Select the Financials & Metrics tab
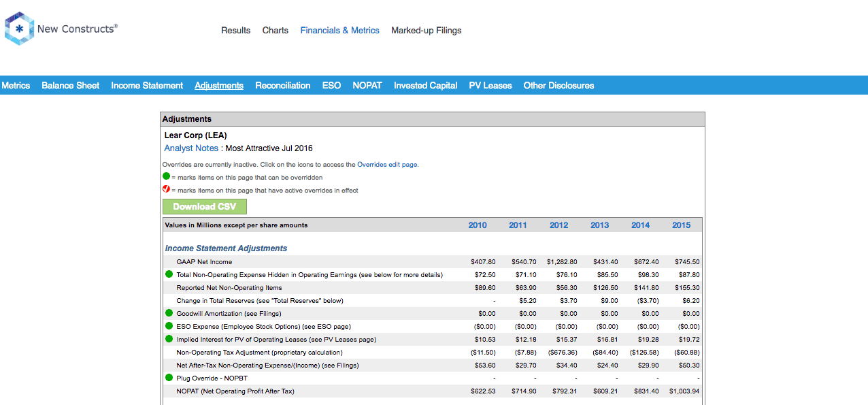The width and height of the screenshot is (868, 405). pyautogui.click(x=340, y=30)
